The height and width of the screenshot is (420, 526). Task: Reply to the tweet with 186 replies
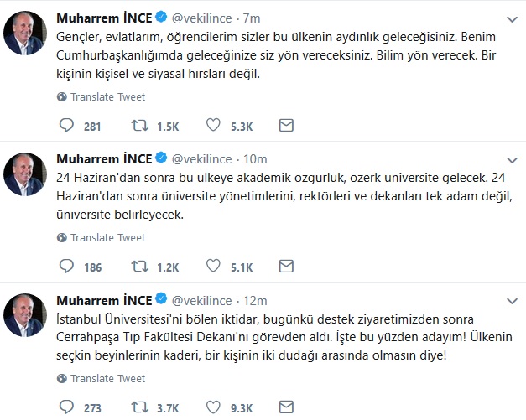click(66, 267)
